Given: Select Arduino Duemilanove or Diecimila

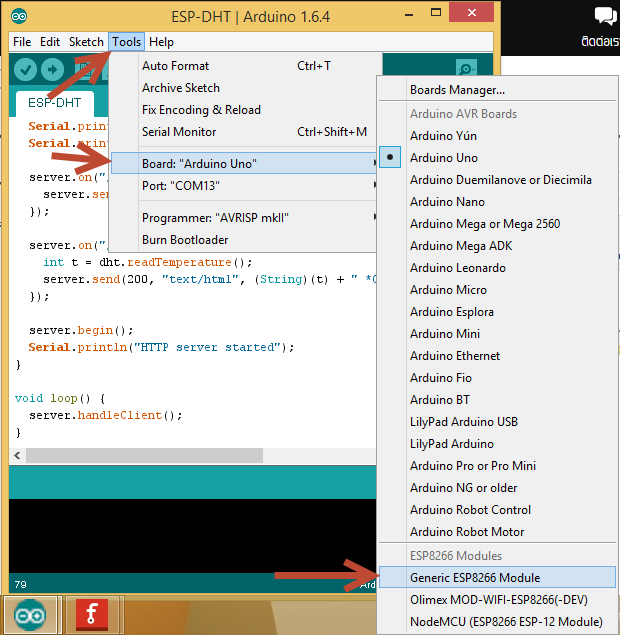Looking at the screenshot, I should [x=497, y=179].
